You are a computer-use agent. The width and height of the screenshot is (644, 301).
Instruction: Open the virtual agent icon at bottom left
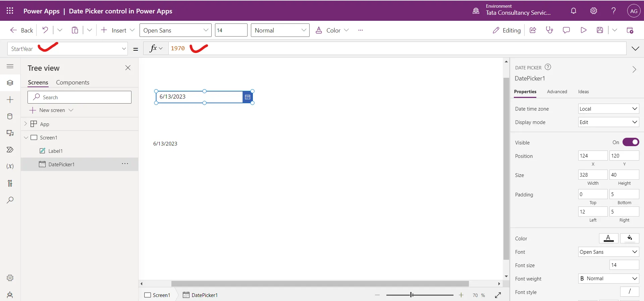[10, 295]
